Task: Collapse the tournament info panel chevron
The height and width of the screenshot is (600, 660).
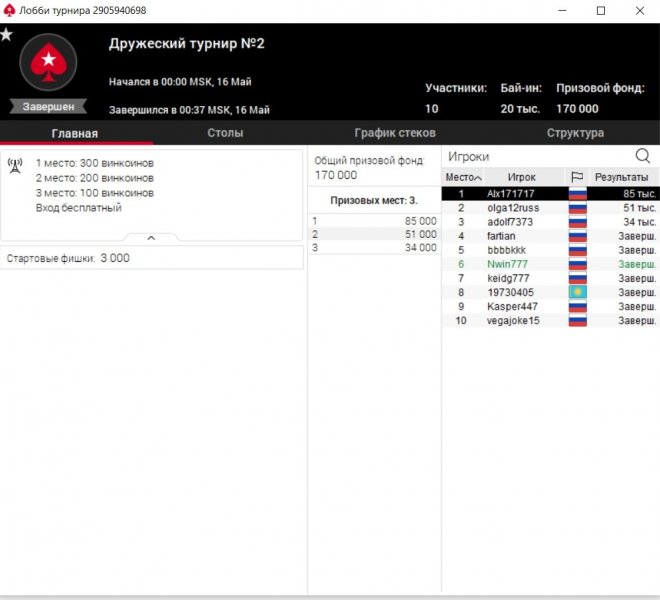Action: pos(150,238)
